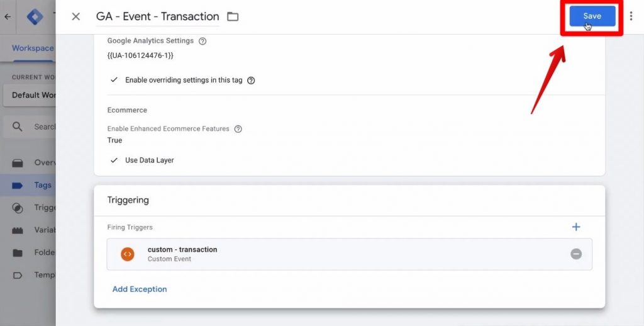The height and width of the screenshot is (326, 644).
Task: Click the Add Exception link
Action: pyautogui.click(x=140, y=289)
